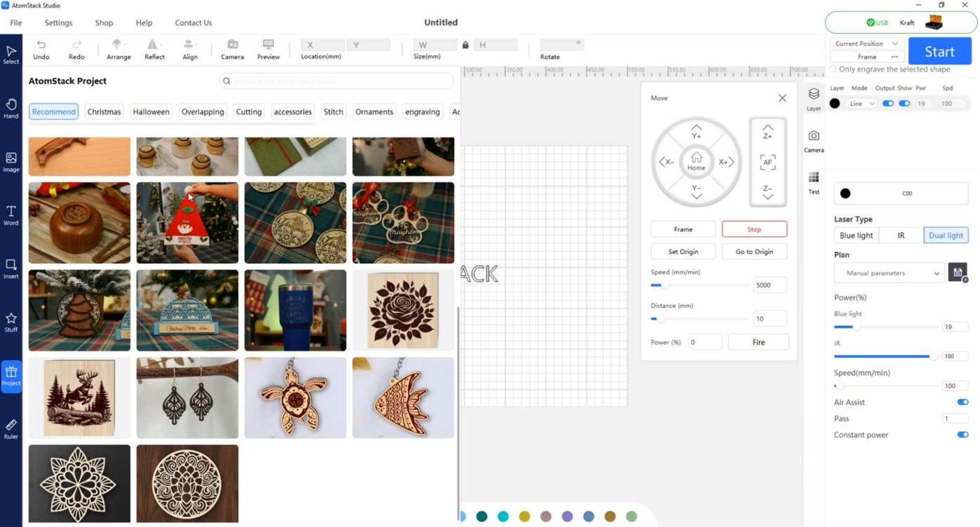Open the Settings menu
980x527 pixels.
tap(58, 22)
